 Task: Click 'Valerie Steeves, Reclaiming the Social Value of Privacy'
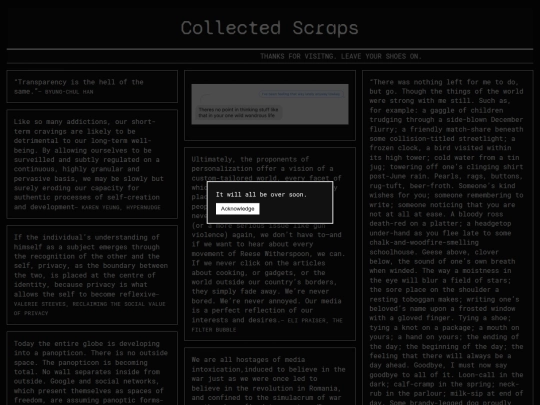pyautogui.click(x=90, y=309)
